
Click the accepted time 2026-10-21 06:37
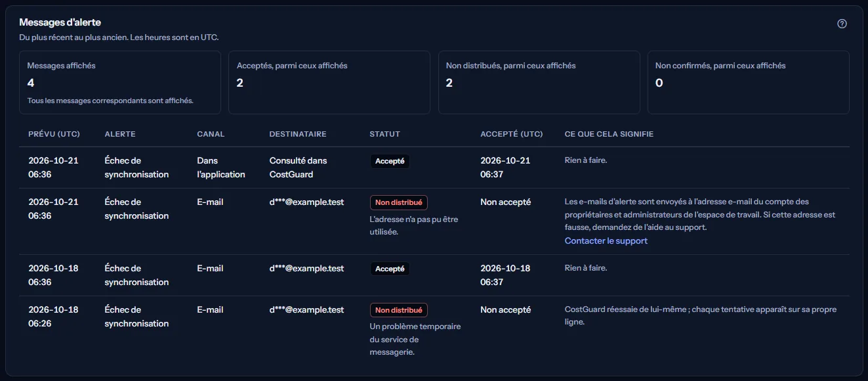(x=505, y=168)
